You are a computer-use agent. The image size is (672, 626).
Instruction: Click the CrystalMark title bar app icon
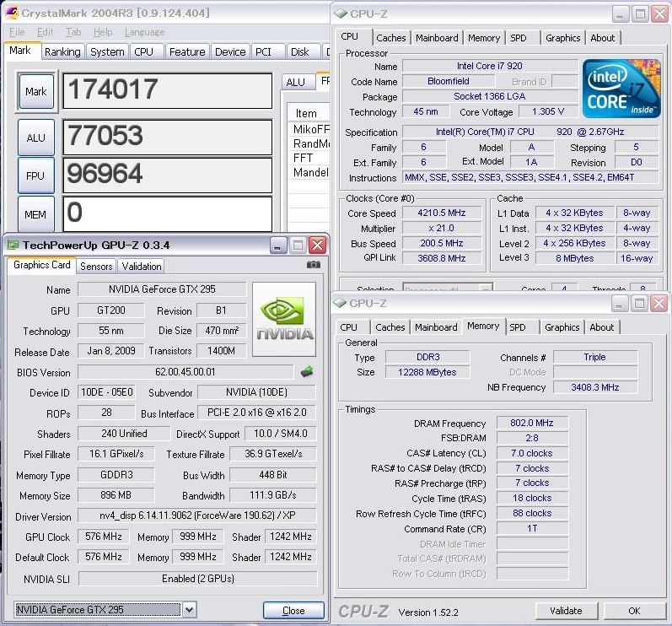[11, 13]
